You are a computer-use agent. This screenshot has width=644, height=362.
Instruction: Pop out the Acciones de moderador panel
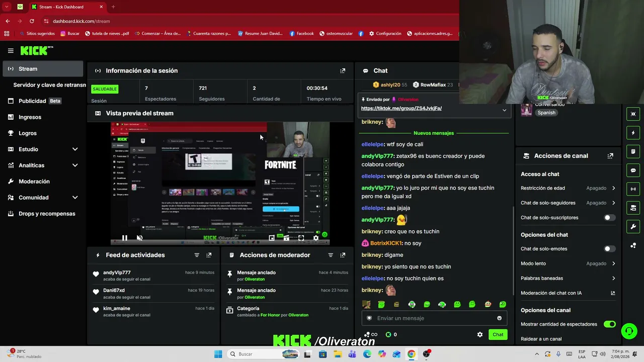pos(343,255)
